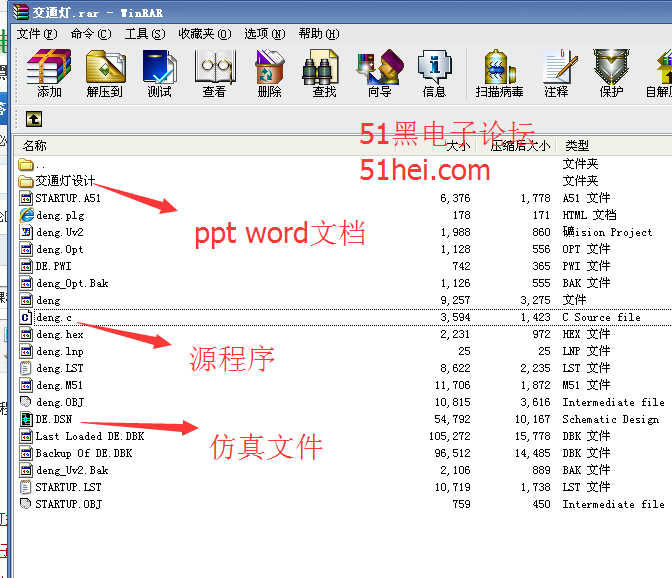Screen dimensions: 672x578
Task: Click the DE.DSN schematic file icon
Action: click(x=26, y=419)
